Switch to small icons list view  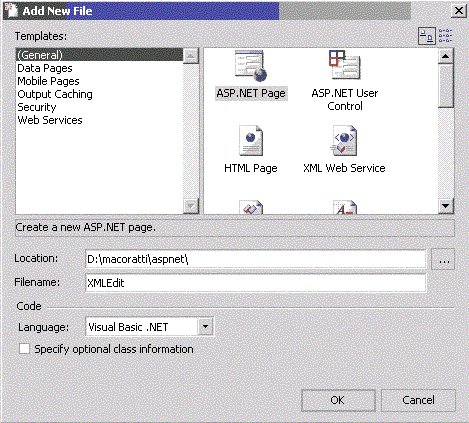(445, 36)
